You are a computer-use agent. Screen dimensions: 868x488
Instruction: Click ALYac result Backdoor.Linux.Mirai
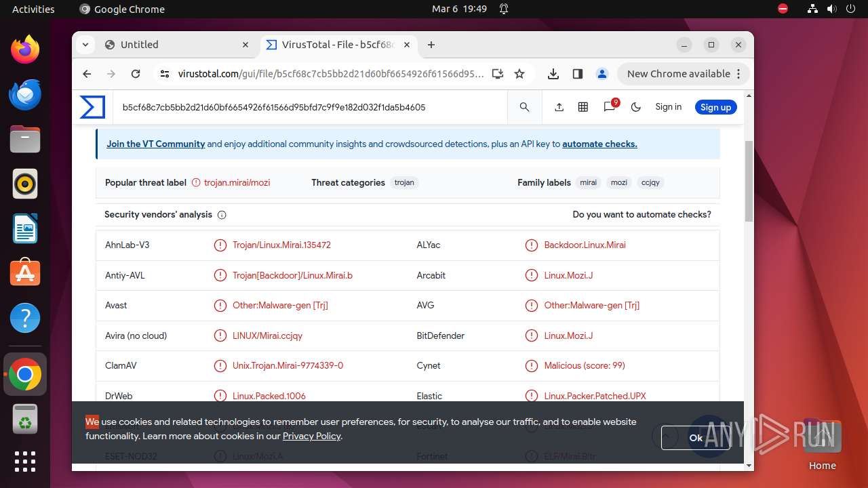click(585, 245)
